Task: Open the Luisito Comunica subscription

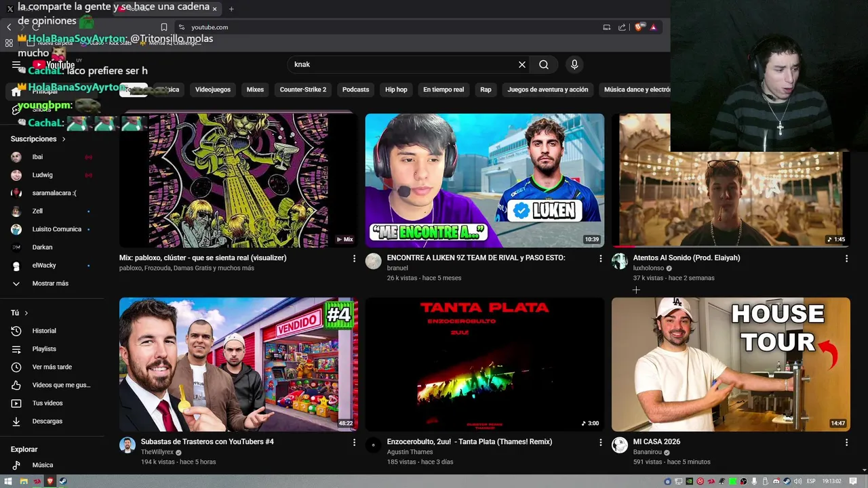Action: (x=52, y=229)
